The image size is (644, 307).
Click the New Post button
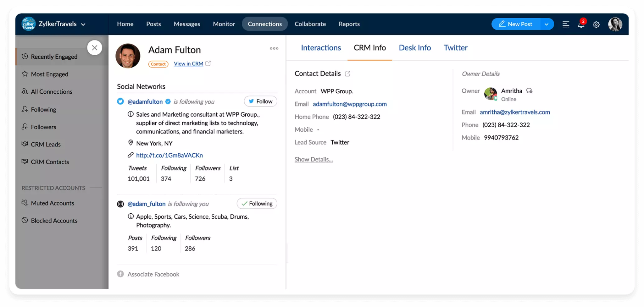click(x=516, y=24)
